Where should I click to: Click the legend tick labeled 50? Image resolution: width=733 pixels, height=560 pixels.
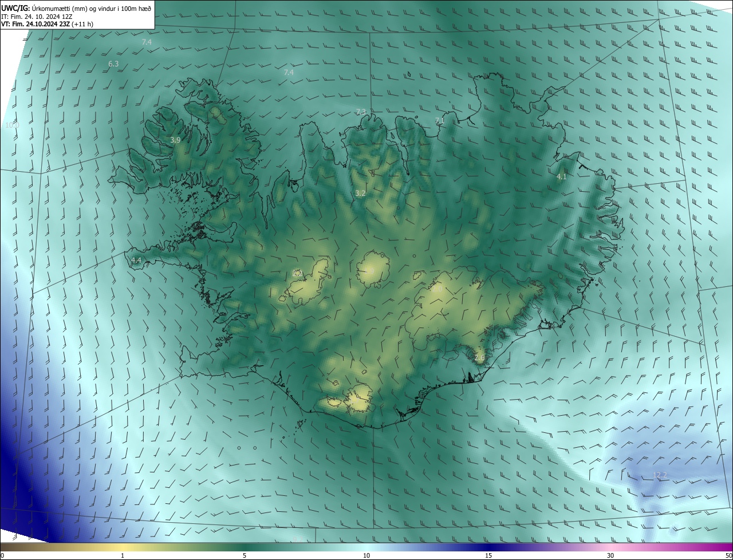[728, 555]
